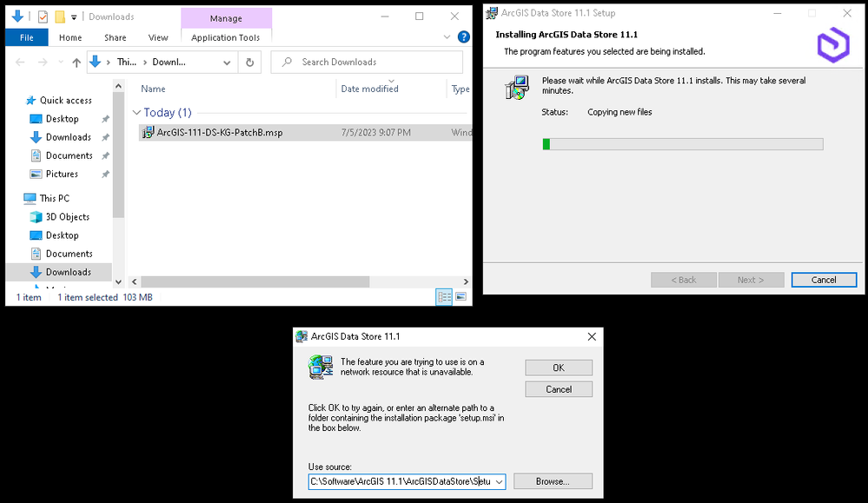This screenshot has width=868, height=503.
Task: Select ArcGIS-111-DS-KG-PatchB.msp file
Action: pyautogui.click(x=219, y=132)
